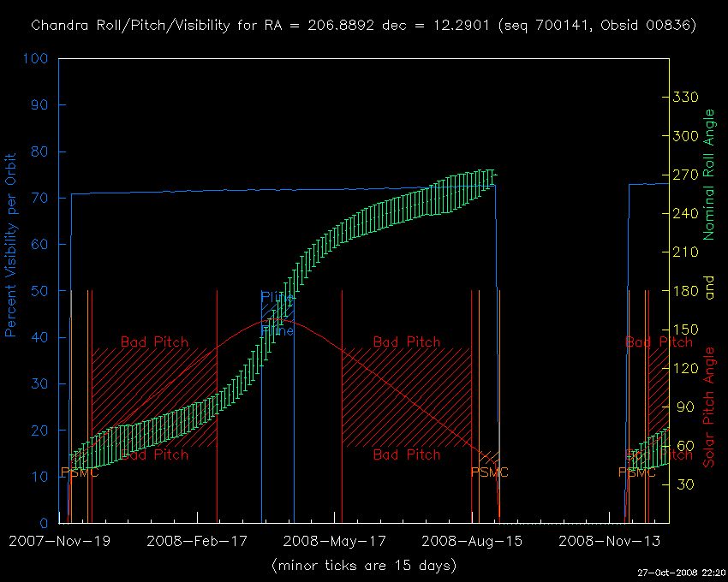
Task: Click the chart title text at top
Action: click(x=363, y=25)
